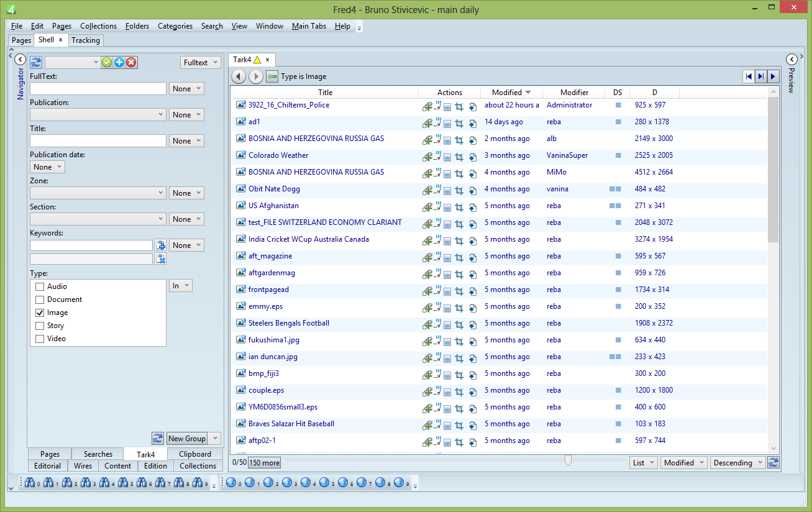Uncheck the Image type checkbox
The width and height of the screenshot is (812, 512).
pyautogui.click(x=40, y=313)
